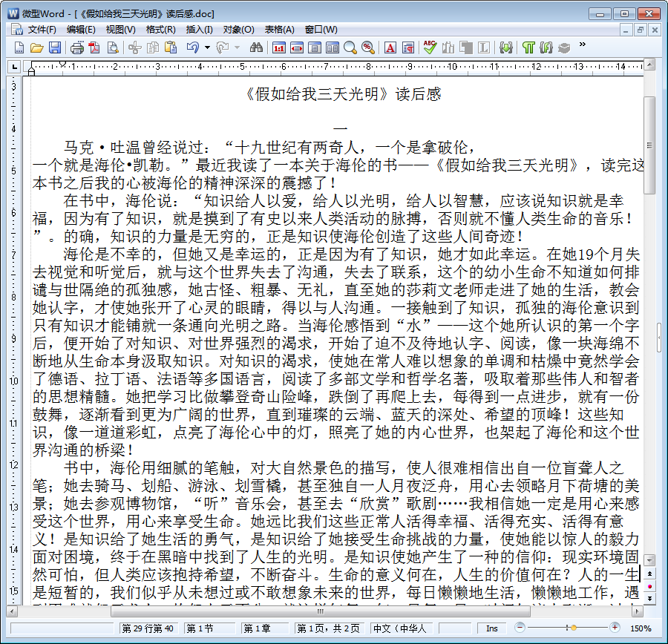Expand hidden toolbar buttons with the chevron
The height and width of the screenshot is (644, 668).
(583, 45)
